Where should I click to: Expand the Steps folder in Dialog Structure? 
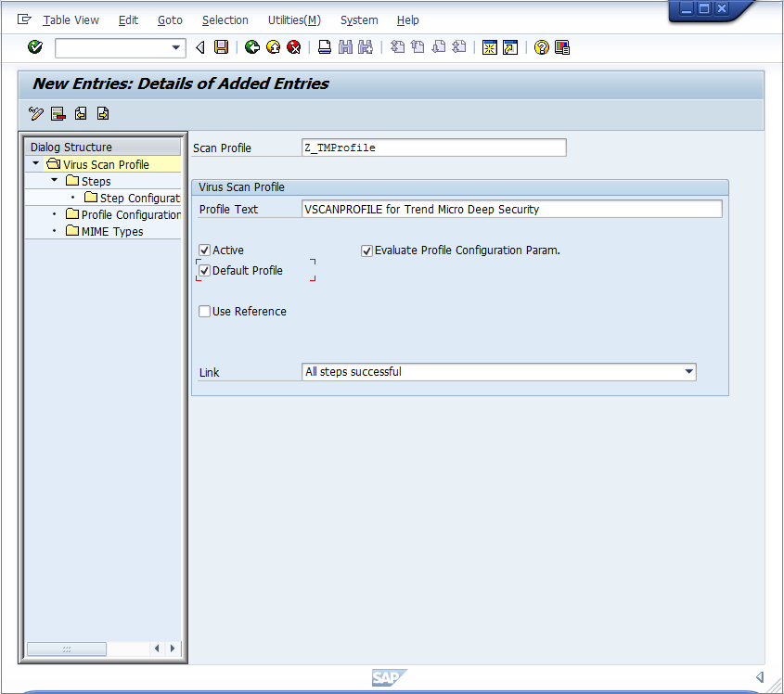pyautogui.click(x=53, y=181)
